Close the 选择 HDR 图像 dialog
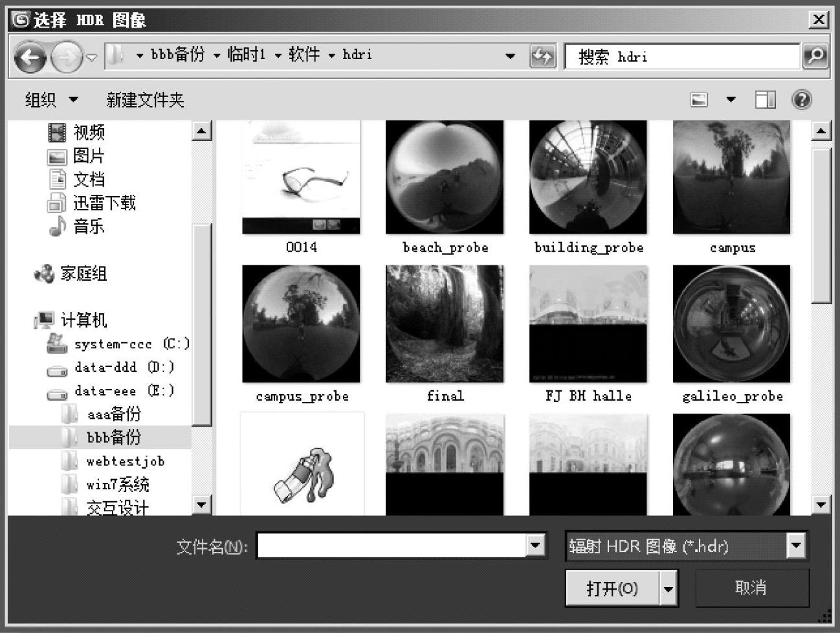840x633 pixels. [x=819, y=20]
